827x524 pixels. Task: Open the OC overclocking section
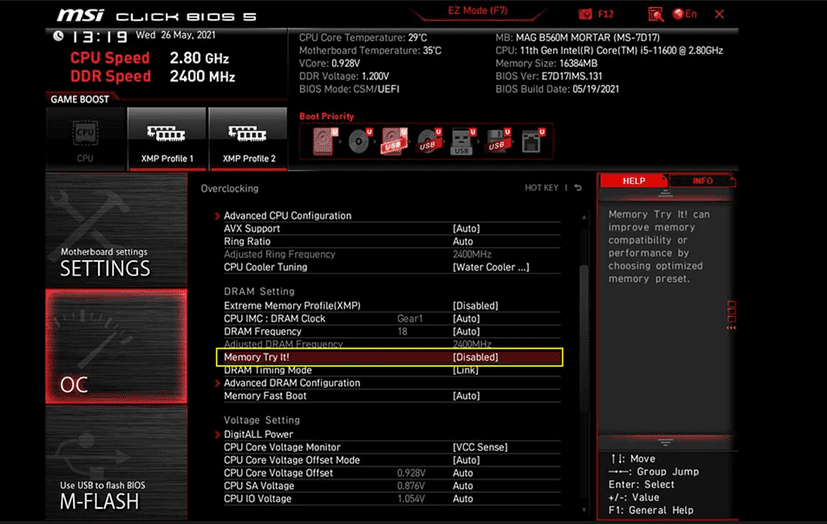tap(116, 346)
